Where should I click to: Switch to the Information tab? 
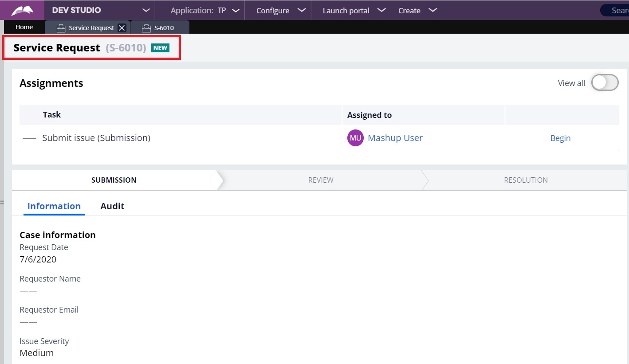(x=54, y=206)
